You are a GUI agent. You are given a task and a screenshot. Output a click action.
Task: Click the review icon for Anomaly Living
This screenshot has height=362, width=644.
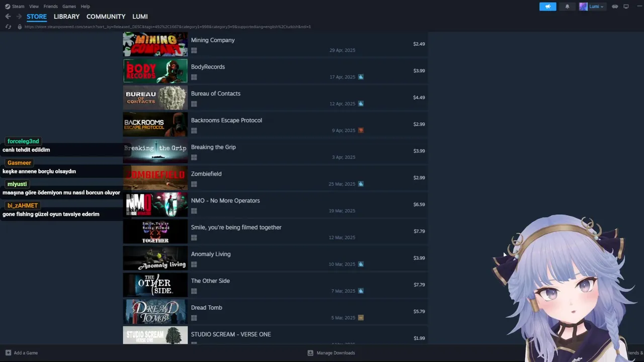click(x=361, y=264)
